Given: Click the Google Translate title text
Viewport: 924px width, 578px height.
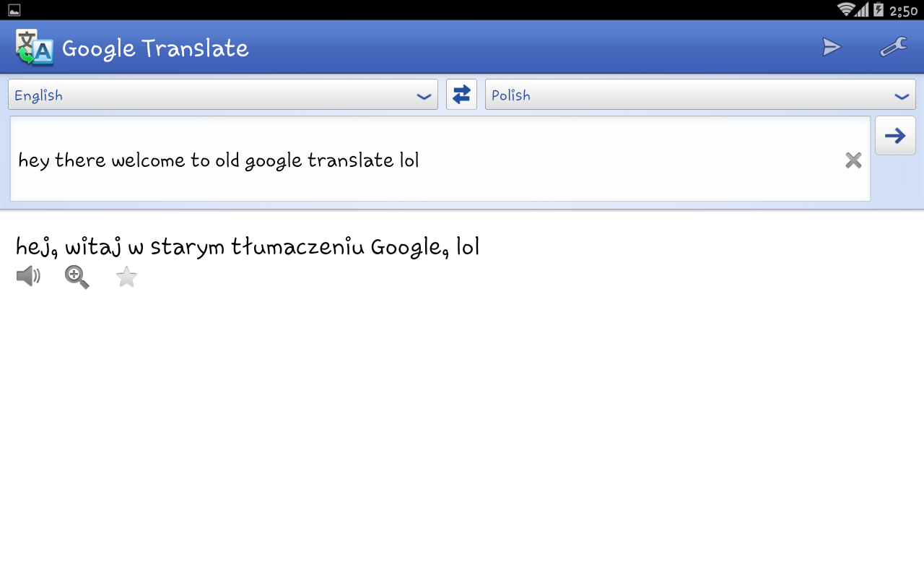Looking at the screenshot, I should point(155,48).
